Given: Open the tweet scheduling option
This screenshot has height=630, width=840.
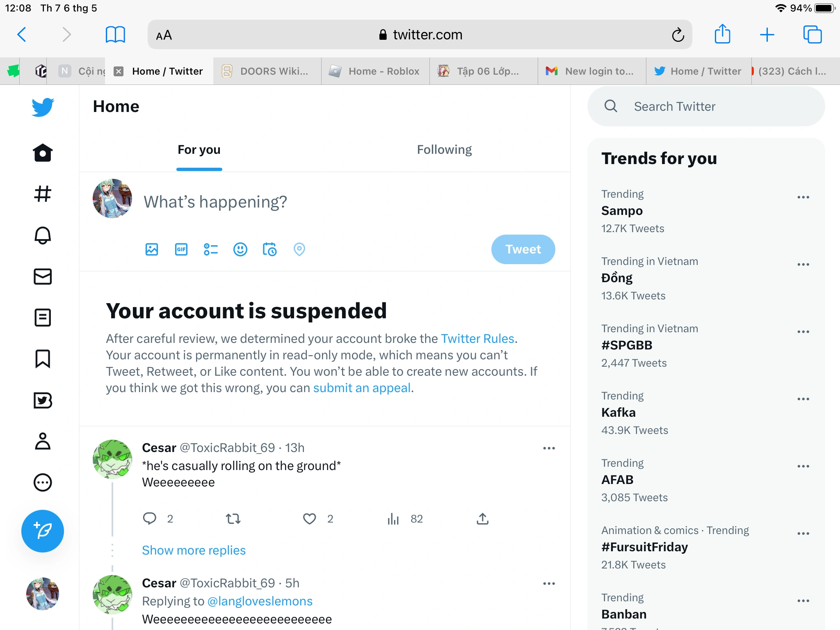Looking at the screenshot, I should pos(270,249).
